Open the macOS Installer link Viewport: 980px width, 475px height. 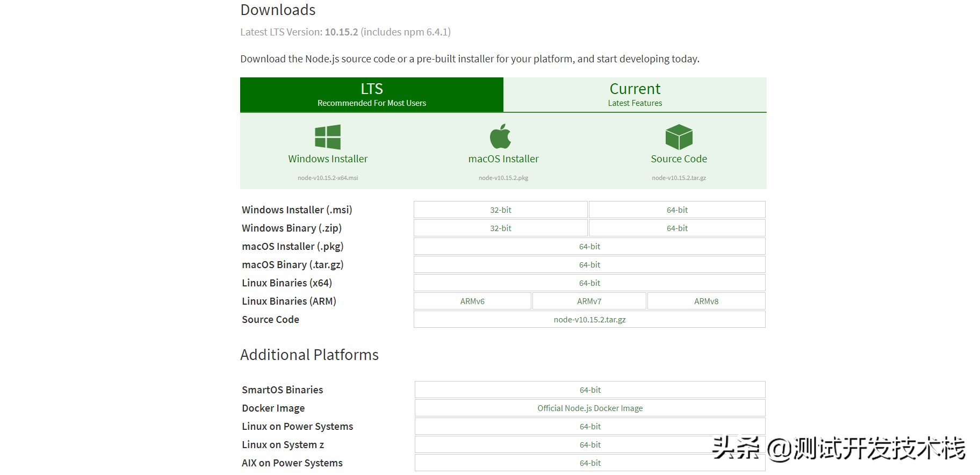click(x=503, y=159)
